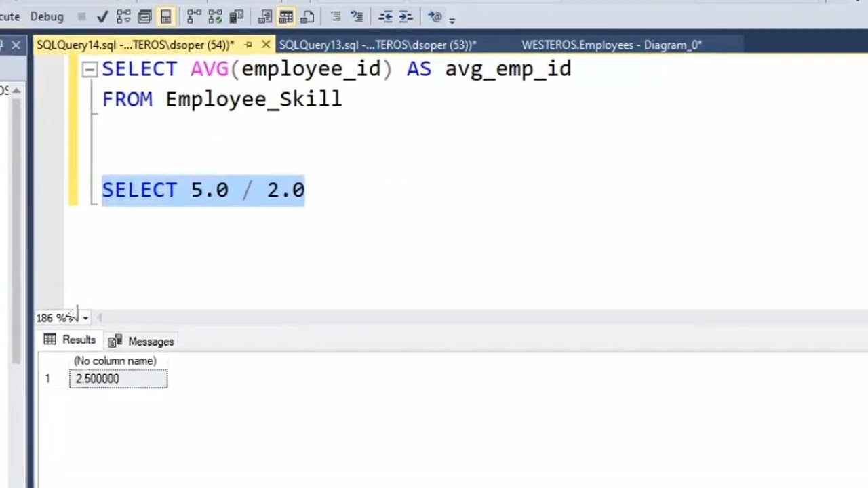Screen dimensions: 868x488
Task: Click the left panel scroll up arrow
Action: point(16,90)
